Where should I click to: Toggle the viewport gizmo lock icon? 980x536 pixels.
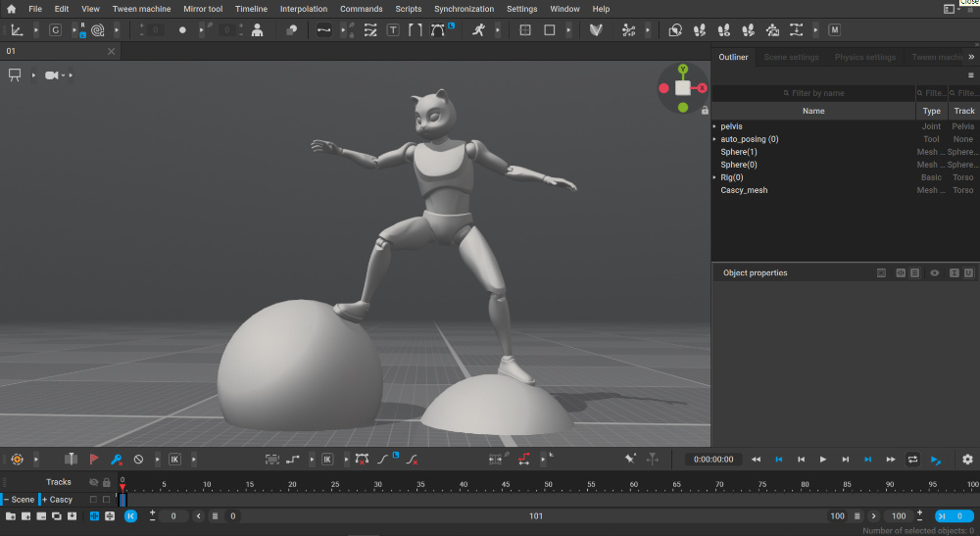click(705, 111)
